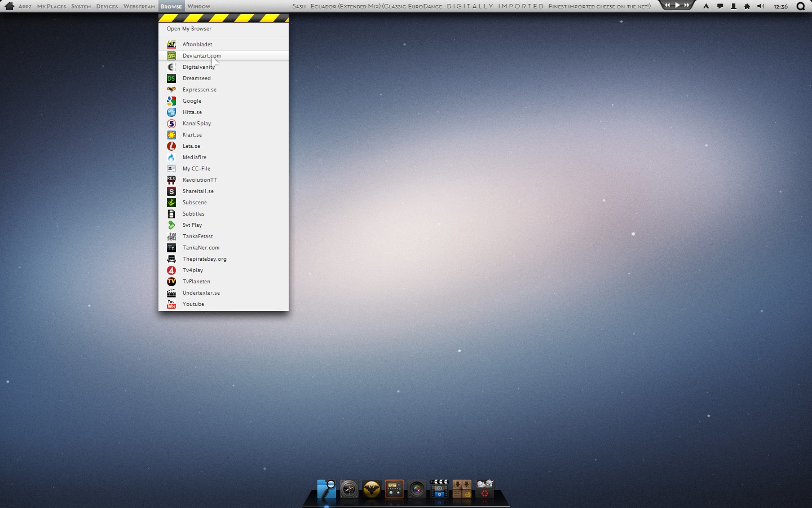Viewport: 812px width, 508px height.
Task: Open the System menu
Action: click(x=81, y=6)
